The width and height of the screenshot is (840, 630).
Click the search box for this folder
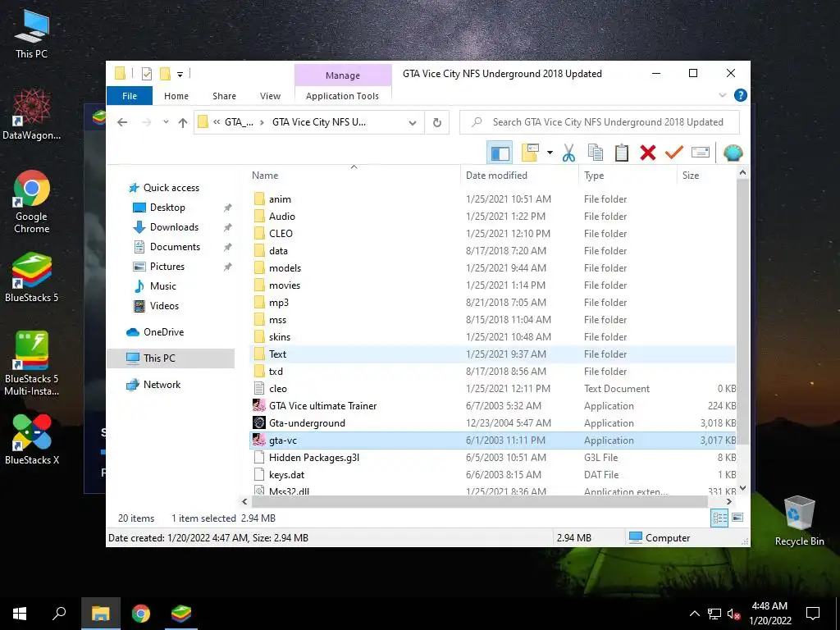tap(600, 122)
